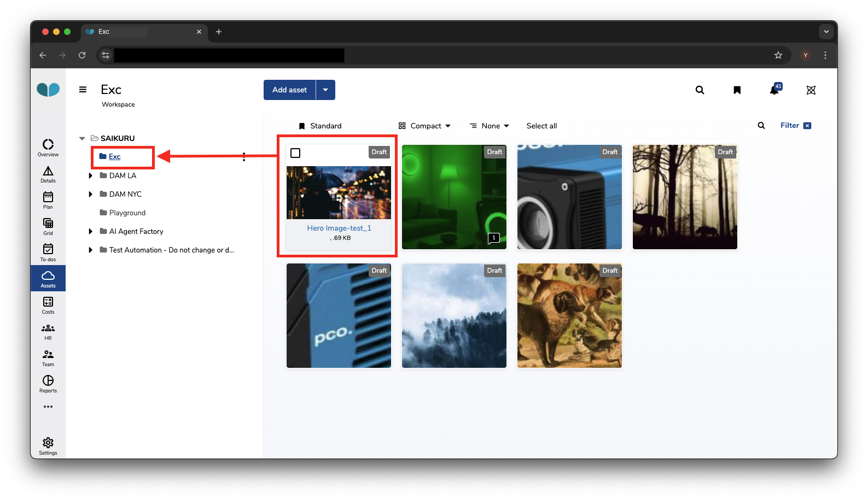Open the Team section in sidebar
Screen dimensions: 868x499
click(48, 357)
